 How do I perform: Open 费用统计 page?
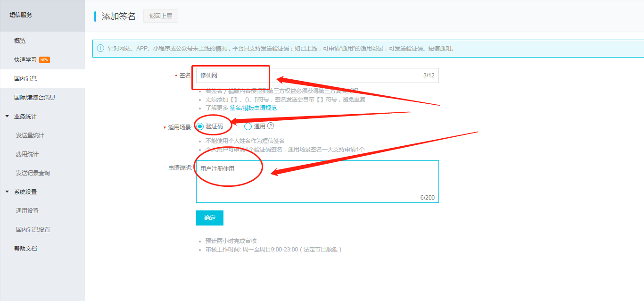[27, 154]
